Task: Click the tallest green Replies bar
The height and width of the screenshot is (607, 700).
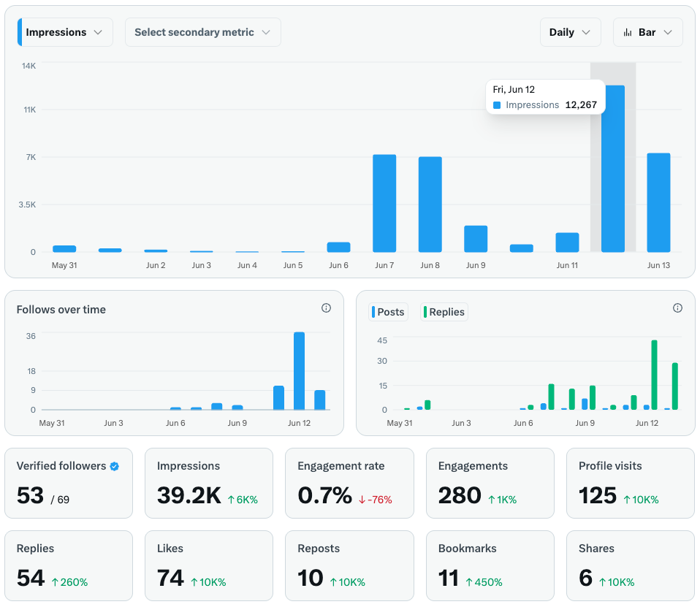Action: 655,375
